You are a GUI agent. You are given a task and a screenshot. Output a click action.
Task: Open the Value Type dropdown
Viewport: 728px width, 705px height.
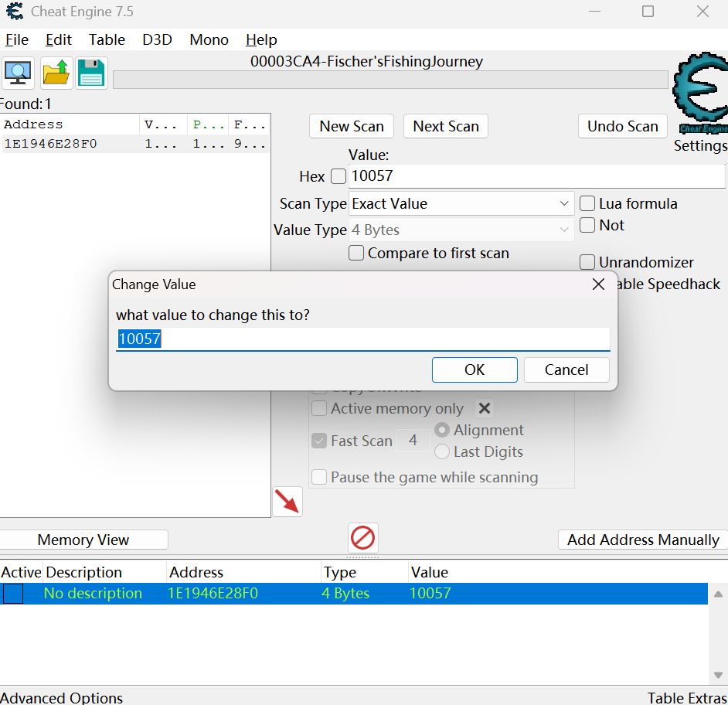coord(461,230)
